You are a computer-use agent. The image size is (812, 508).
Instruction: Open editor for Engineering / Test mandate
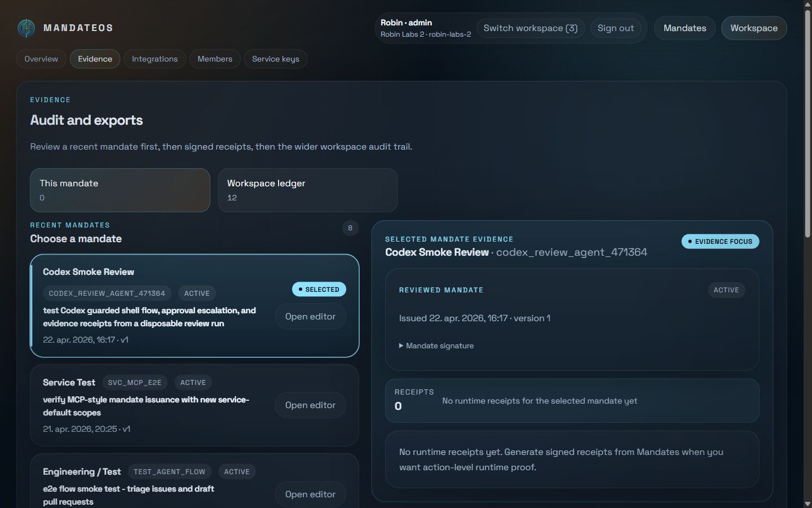click(x=310, y=494)
